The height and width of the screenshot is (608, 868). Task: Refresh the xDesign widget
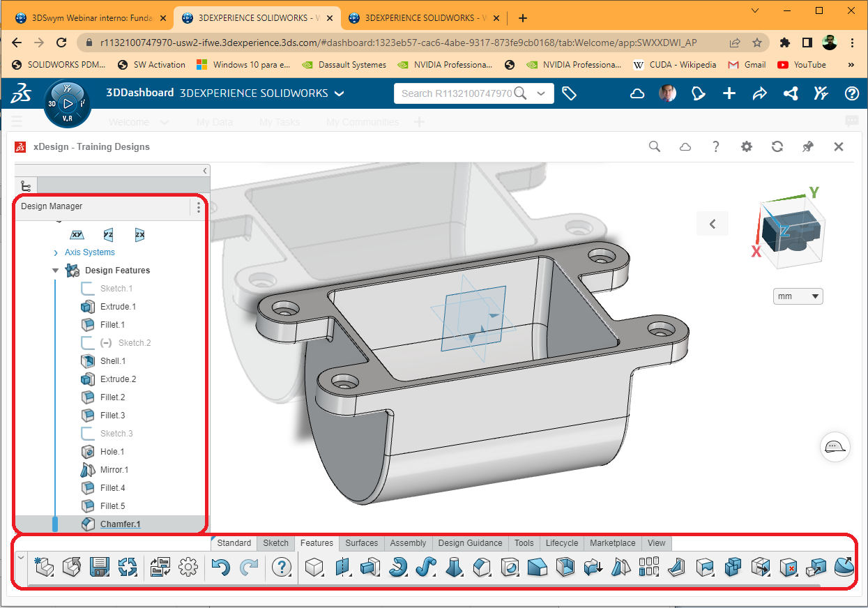777,146
